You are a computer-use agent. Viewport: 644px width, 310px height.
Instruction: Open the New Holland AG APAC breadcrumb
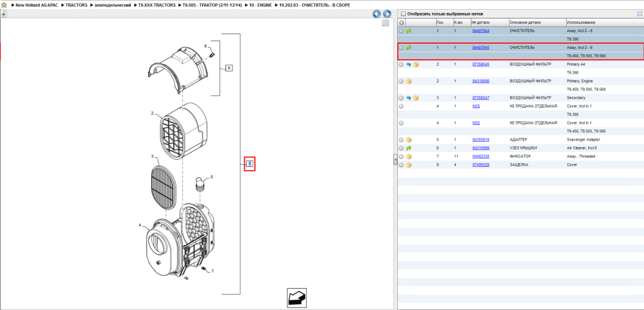[x=37, y=5]
